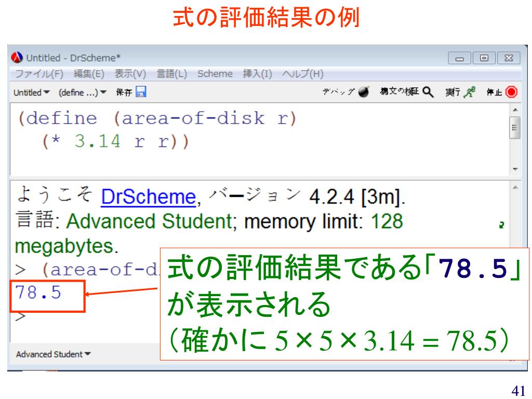Image resolution: width=532 pixels, height=399 pixels.
Task: Click the red stop (停止) icon
Action: [x=511, y=92]
